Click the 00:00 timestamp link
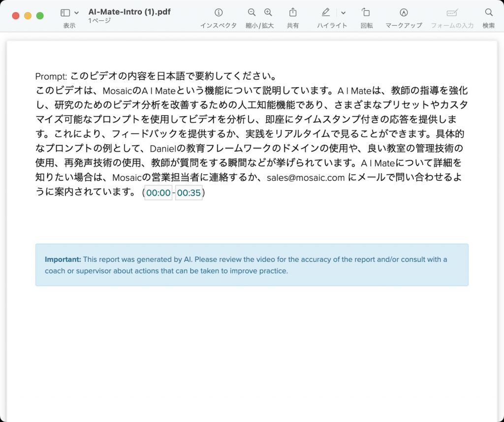 (x=158, y=193)
